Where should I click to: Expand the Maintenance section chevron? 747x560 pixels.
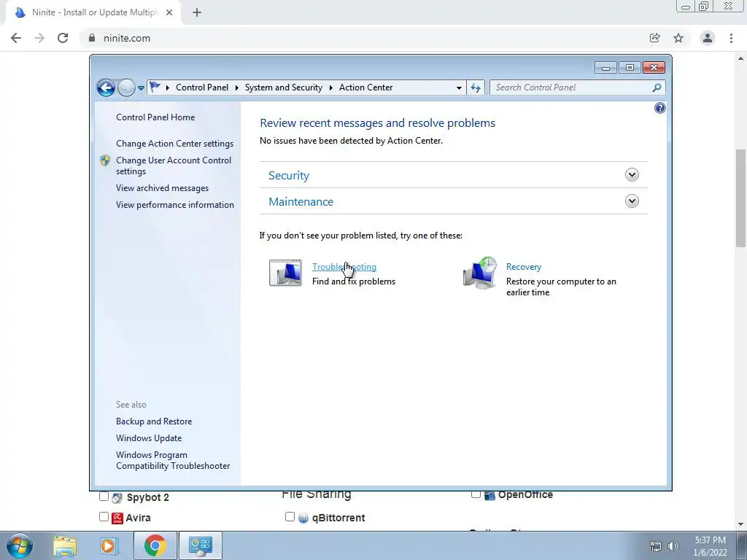coord(632,201)
